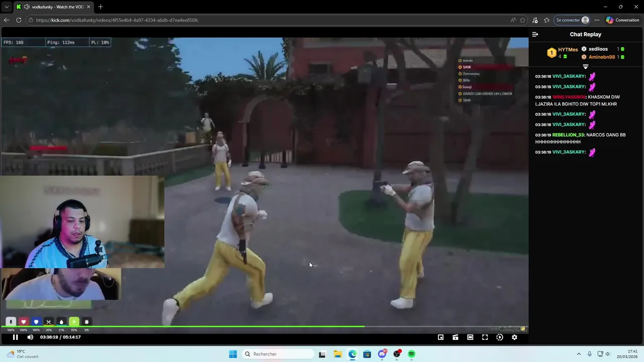Open a new browser tab
This screenshot has height=362, width=644.
tap(101, 7)
